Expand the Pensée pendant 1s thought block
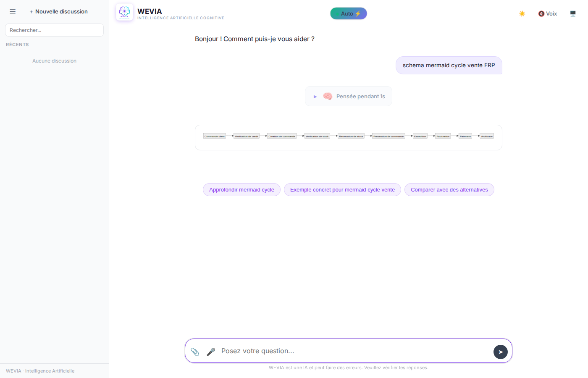 pos(315,97)
